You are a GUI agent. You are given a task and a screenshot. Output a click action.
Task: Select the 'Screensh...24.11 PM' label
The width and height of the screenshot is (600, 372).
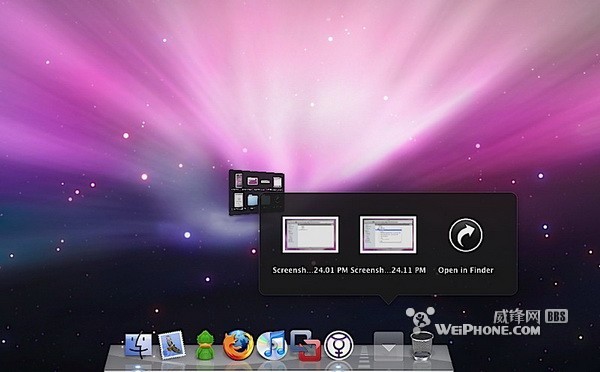pyautogui.click(x=388, y=270)
